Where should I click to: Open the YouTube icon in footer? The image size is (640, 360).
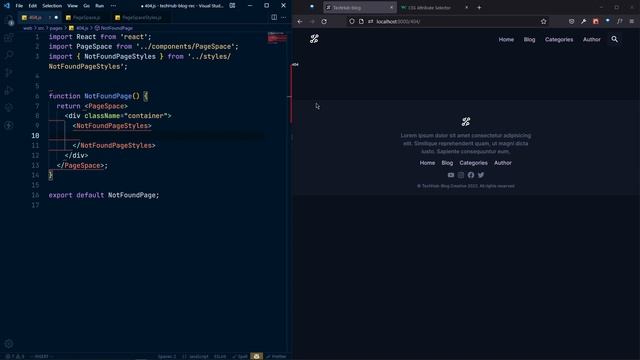point(451,175)
